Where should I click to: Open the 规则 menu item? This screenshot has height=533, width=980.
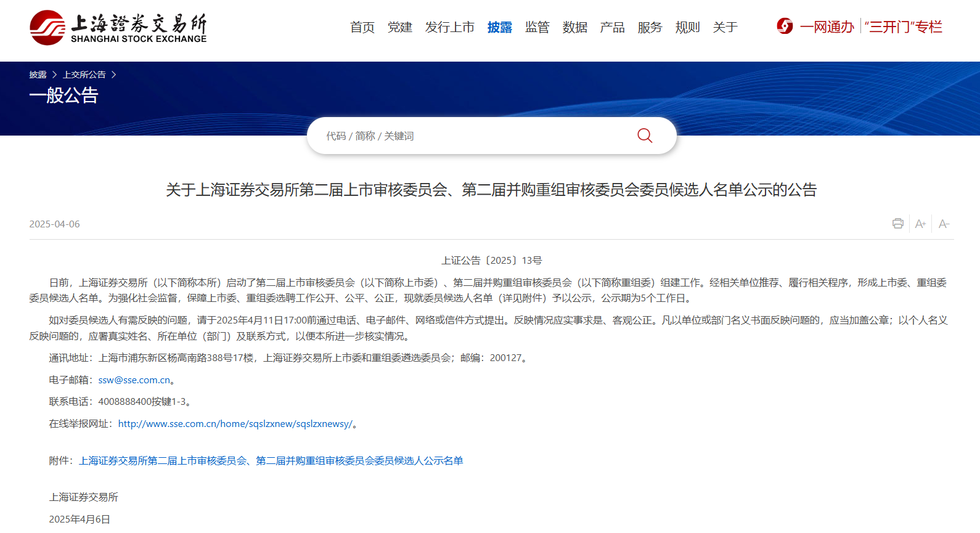pos(688,27)
